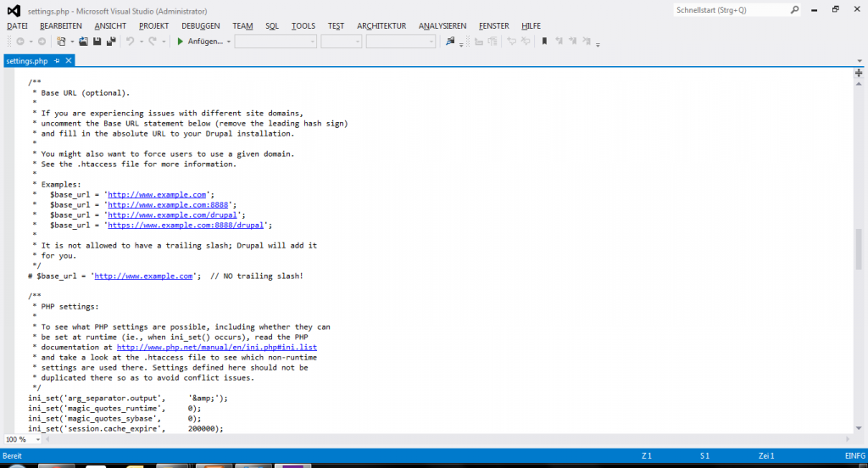
Task: Click the Open File toolbar icon
Action: [x=83, y=42]
